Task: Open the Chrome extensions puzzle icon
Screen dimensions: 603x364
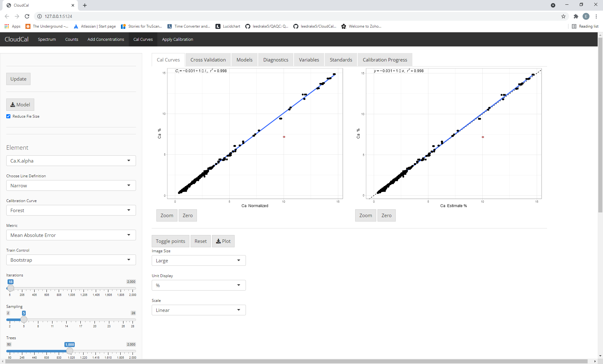Action: (x=576, y=16)
